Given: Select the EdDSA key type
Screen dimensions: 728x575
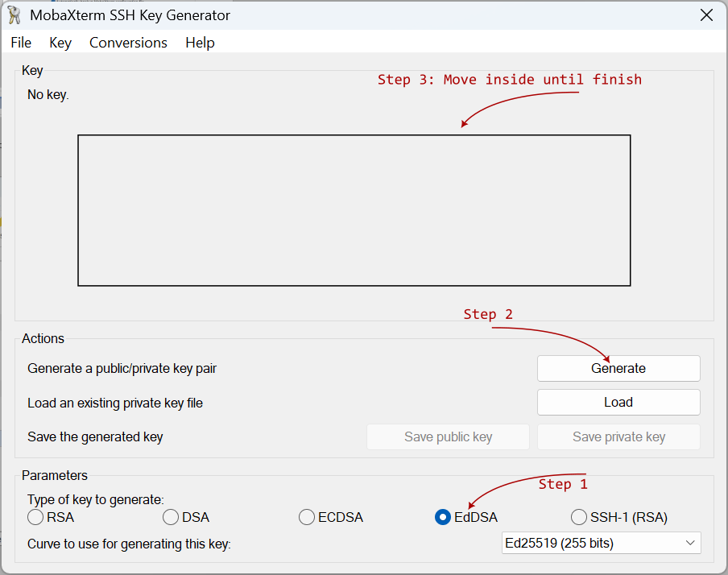Looking at the screenshot, I should pyautogui.click(x=466, y=517).
